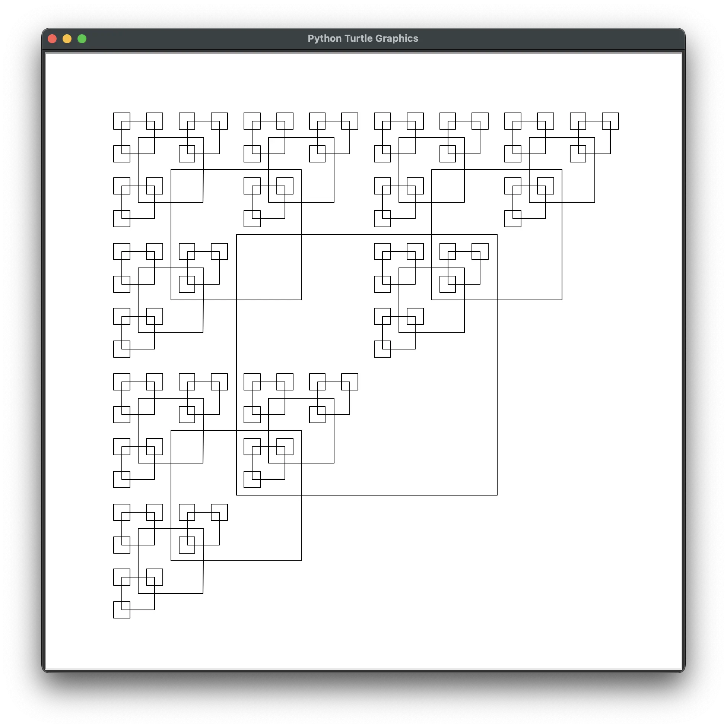Click the "Python Turtle Graphics" title text
727x728 pixels.
363,38
